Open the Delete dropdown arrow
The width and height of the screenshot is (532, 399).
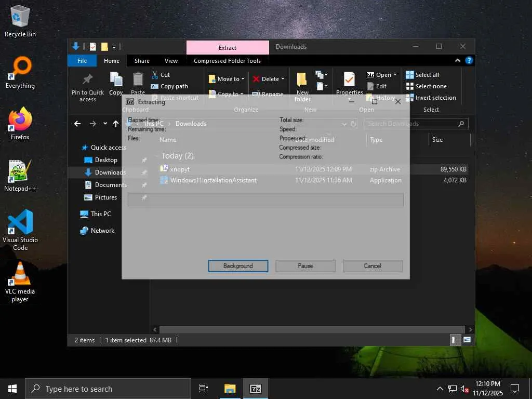click(283, 79)
